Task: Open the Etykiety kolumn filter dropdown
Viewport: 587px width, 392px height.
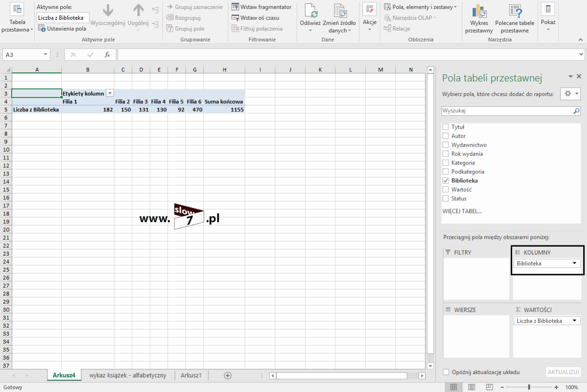Action: click(110, 94)
